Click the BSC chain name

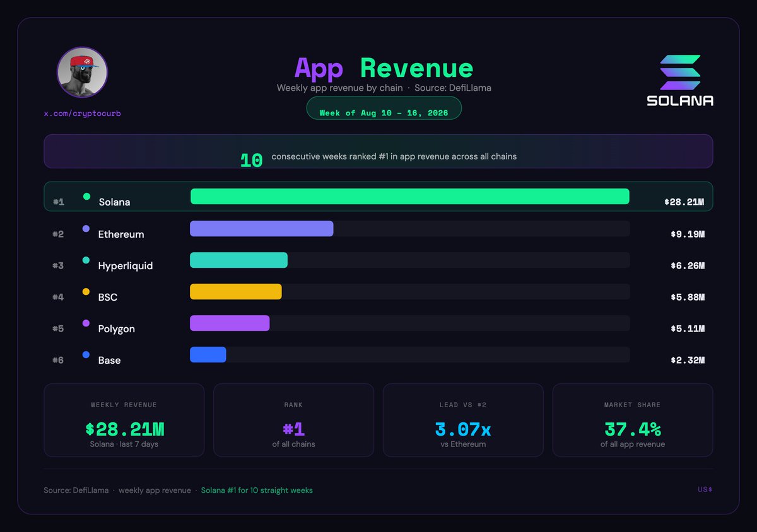click(108, 297)
